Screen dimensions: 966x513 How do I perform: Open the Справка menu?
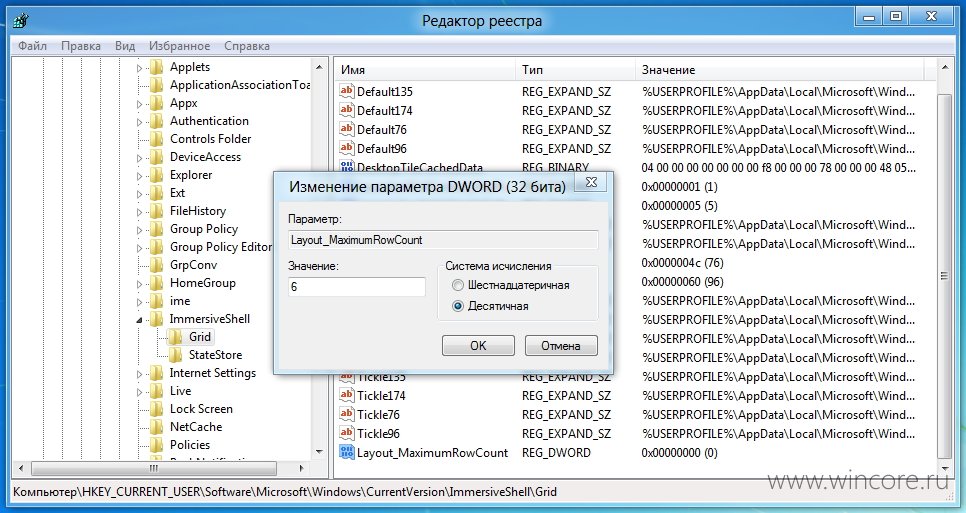coord(246,46)
